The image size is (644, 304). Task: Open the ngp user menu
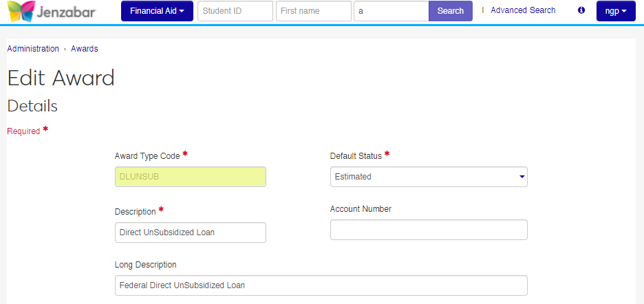[616, 11]
